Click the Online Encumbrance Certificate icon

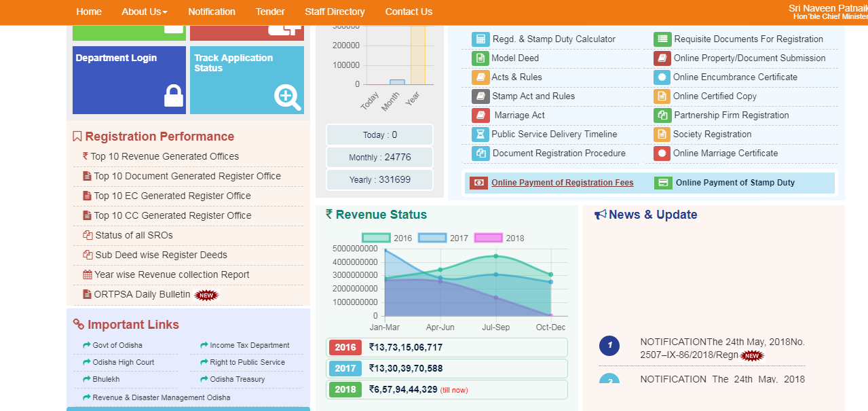[x=662, y=77]
